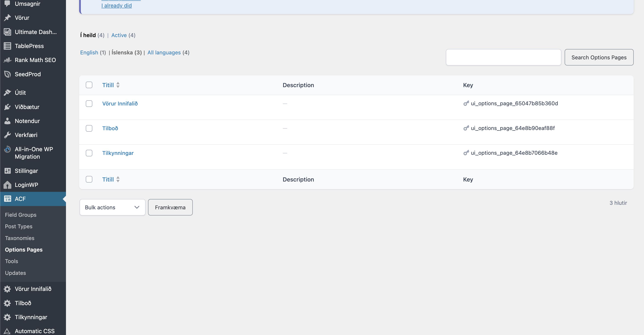The width and height of the screenshot is (644, 335).
Task: Open Taxonomies submenu item
Action: [20, 238]
